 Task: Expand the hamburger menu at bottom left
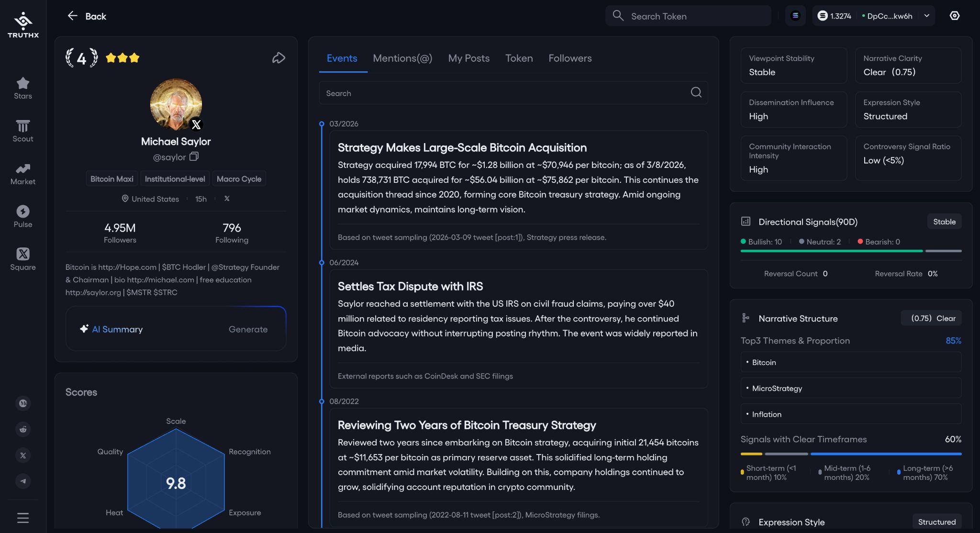(x=23, y=518)
